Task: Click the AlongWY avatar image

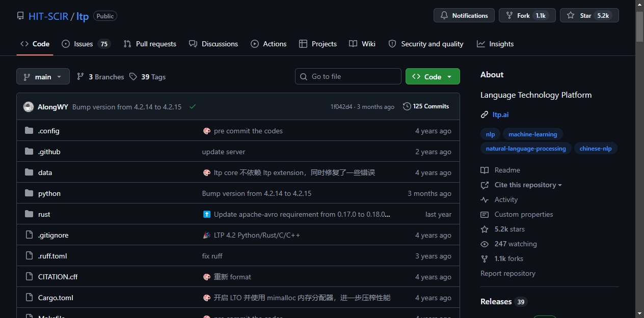Action: tap(29, 107)
